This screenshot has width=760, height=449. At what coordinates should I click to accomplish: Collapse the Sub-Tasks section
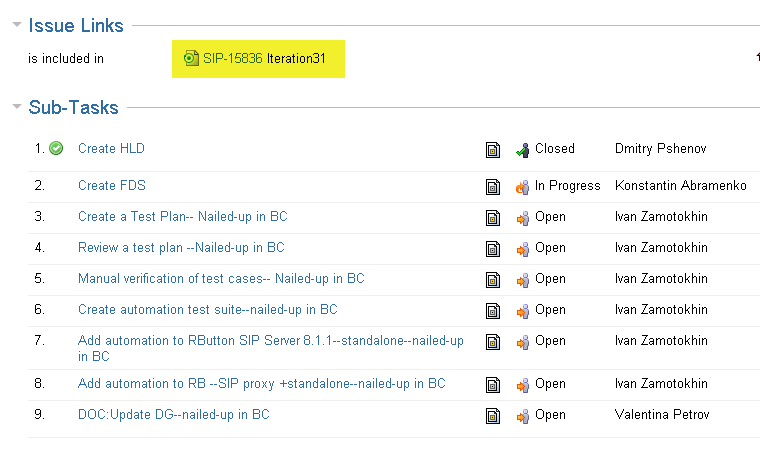17,107
